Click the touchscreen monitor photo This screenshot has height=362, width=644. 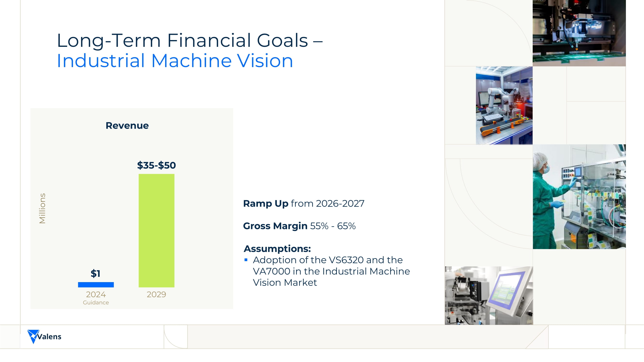489,295
